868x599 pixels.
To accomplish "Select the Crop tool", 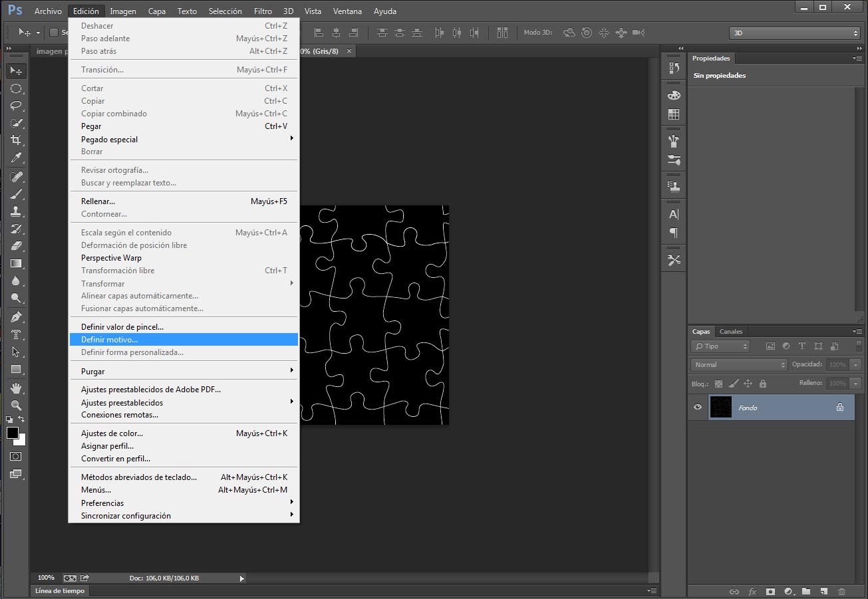I will [x=15, y=140].
